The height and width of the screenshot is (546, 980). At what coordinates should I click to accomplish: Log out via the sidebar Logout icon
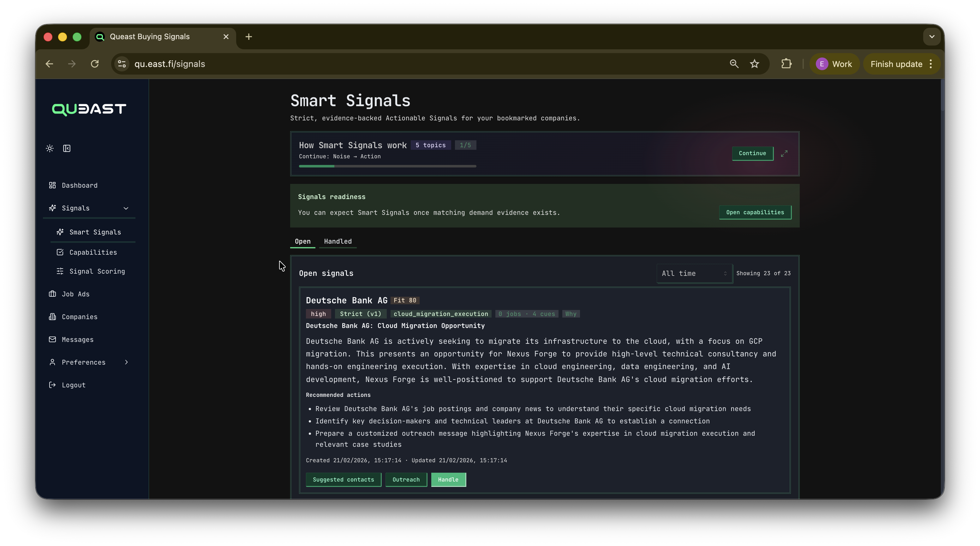click(52, 385)
